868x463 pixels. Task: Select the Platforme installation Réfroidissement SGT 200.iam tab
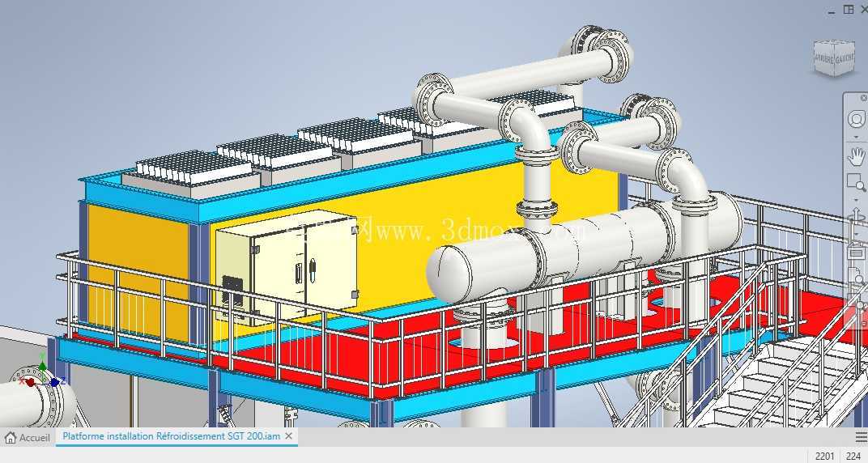pyautogui.click(x=171, y=436)
